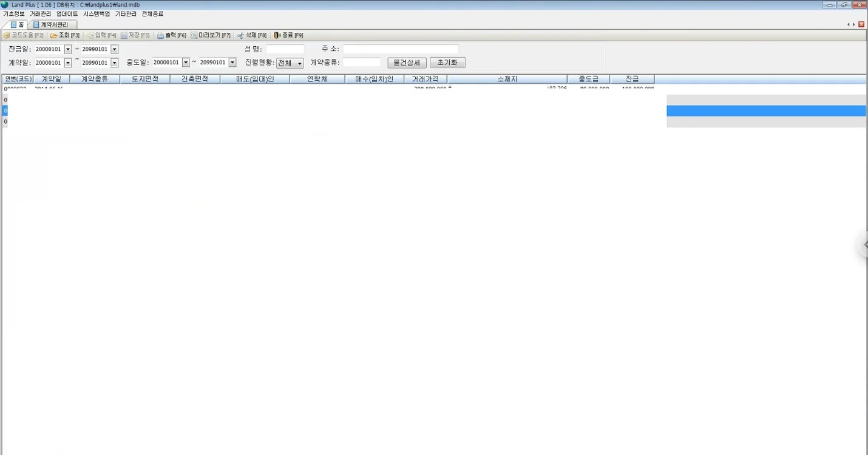Sort by 소재지 column header

[507, 79]
